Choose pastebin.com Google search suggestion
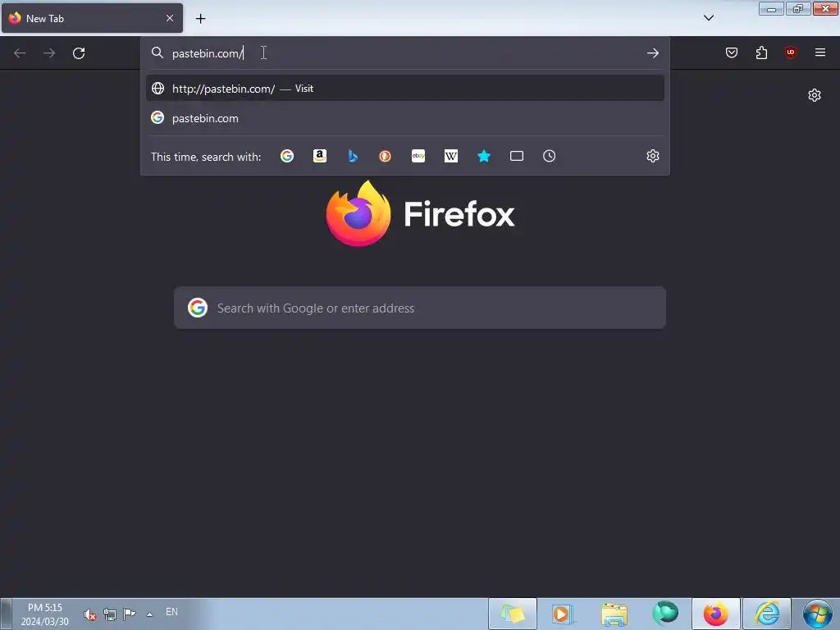 (x=405, y=118)
